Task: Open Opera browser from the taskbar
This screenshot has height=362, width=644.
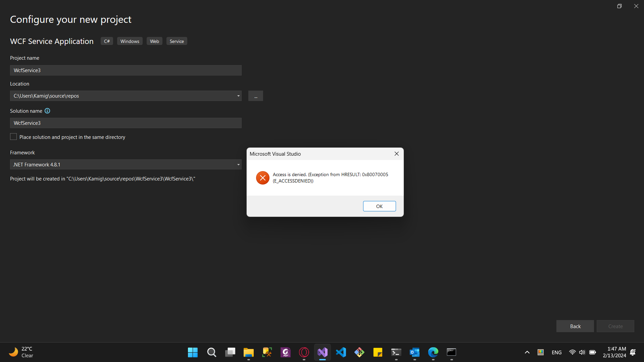Action: coord(304,352)
